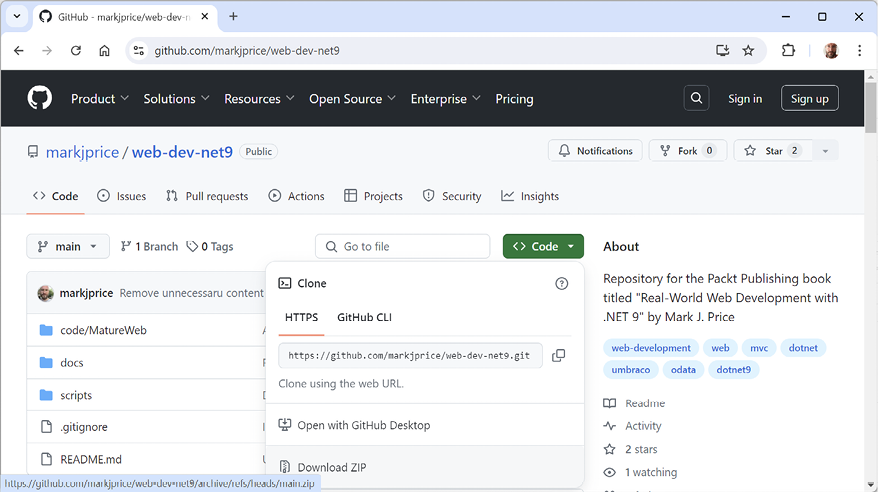Switch to the GitHub CLI tab
The height and width of the screenshot is (492, 878).
364,317
